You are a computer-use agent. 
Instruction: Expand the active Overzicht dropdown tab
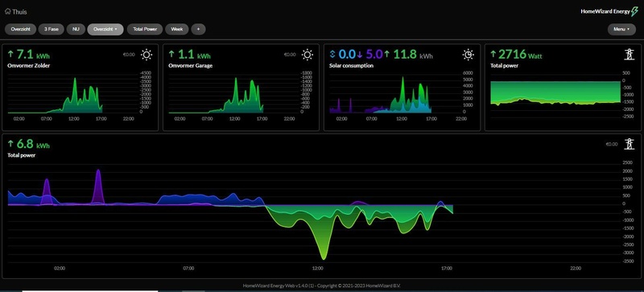(105, 29)
